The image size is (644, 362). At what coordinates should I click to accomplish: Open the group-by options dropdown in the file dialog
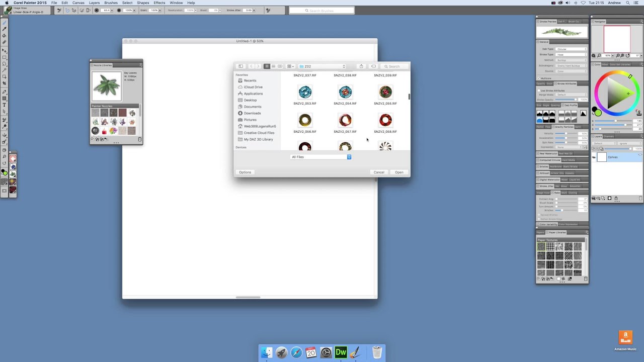(x=290, y=66)
